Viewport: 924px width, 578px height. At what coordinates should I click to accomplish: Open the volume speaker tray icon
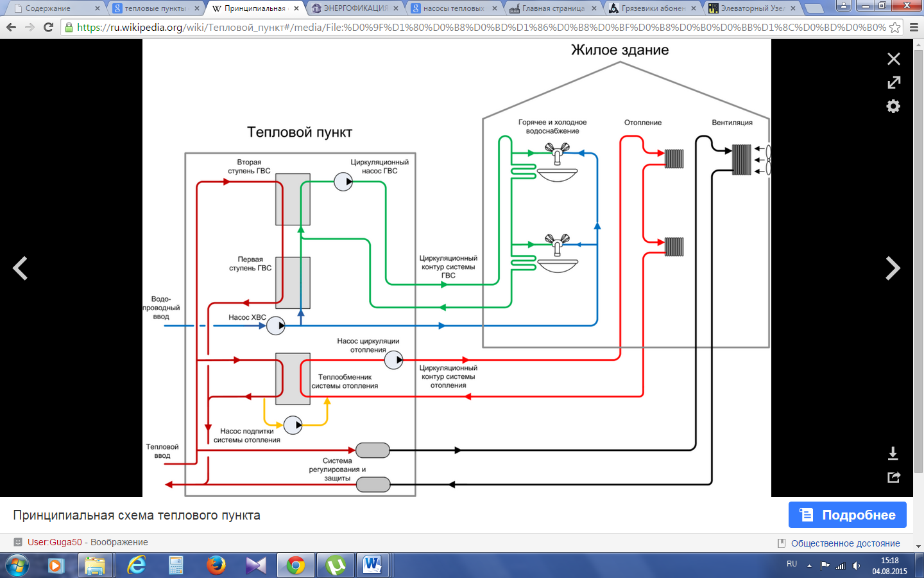point(856,566)
